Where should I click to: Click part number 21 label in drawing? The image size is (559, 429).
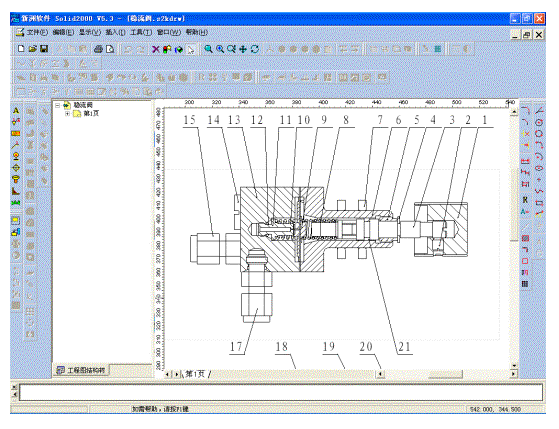404,347
